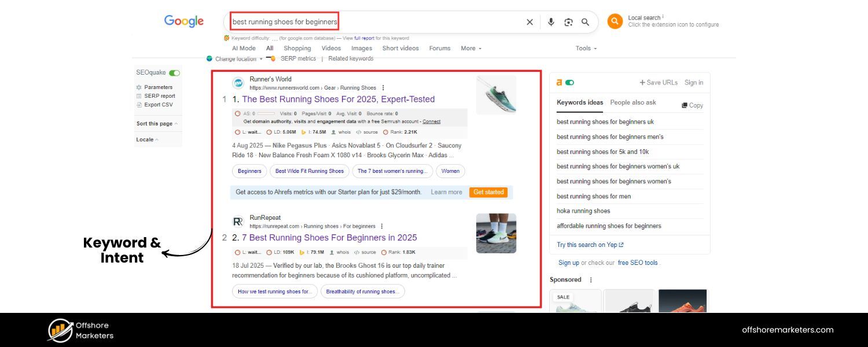868x347 pixels.
Task: Expand the More search filters dropdown
Action: click(x=471, y=49)
